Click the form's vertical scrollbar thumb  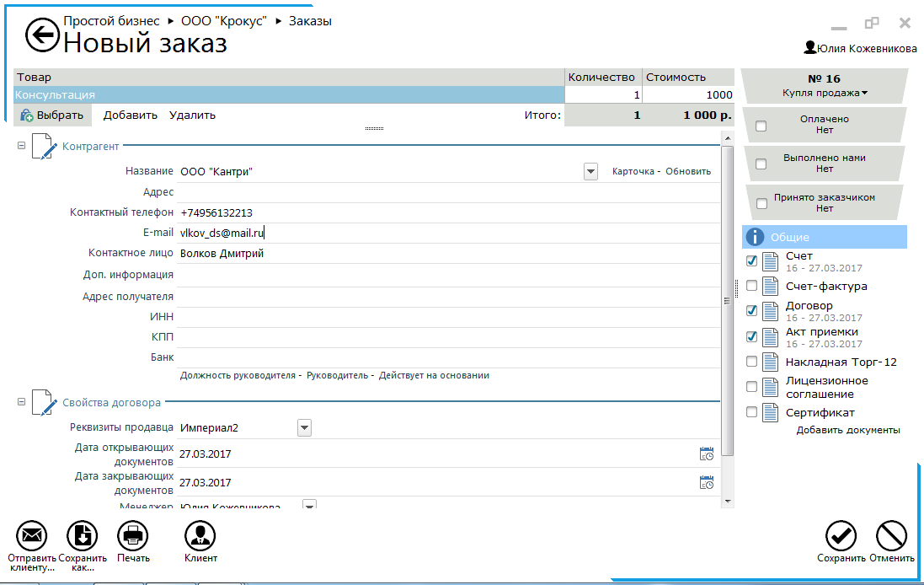727,301
